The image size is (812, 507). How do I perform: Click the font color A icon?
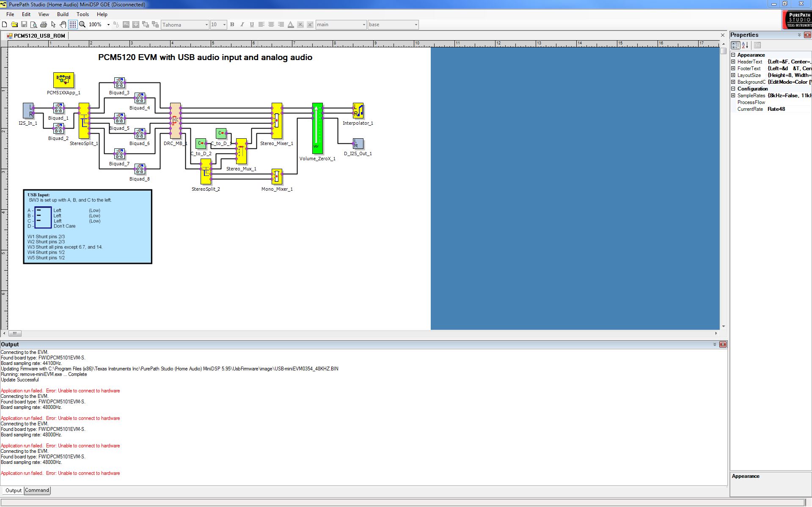(291, 25)
